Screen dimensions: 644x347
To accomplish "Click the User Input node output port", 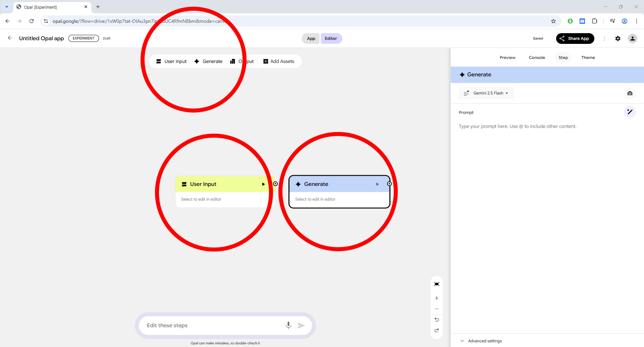I will (x=275, y=184).
